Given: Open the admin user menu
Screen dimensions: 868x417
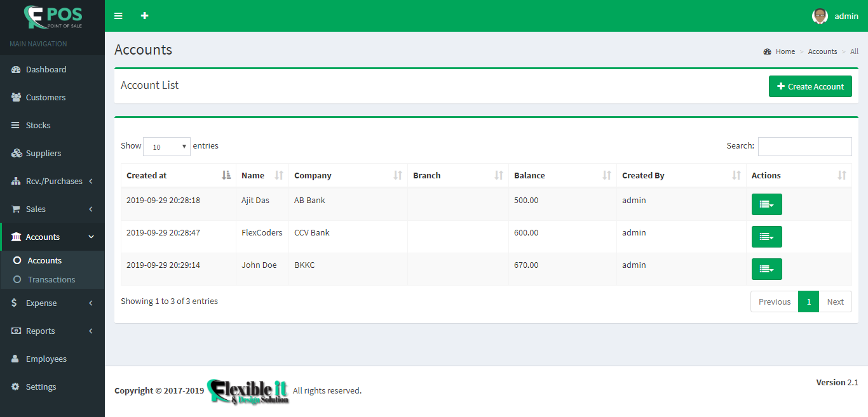Looking at the screenshot, I should [x=835, y=16].
